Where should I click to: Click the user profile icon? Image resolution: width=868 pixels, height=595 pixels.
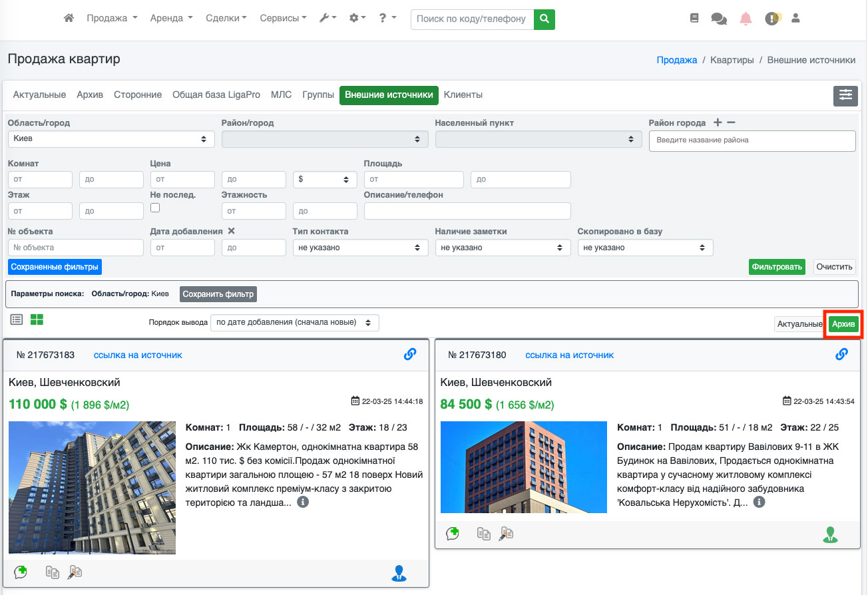(795, 19)
